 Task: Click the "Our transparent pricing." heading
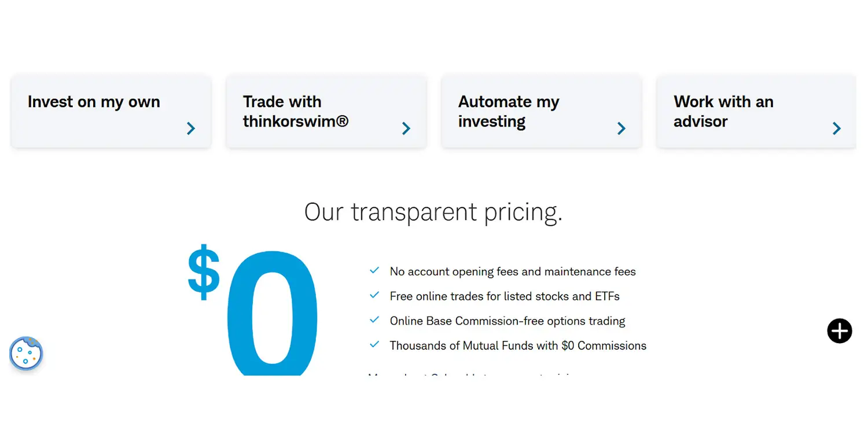[433, 212]
